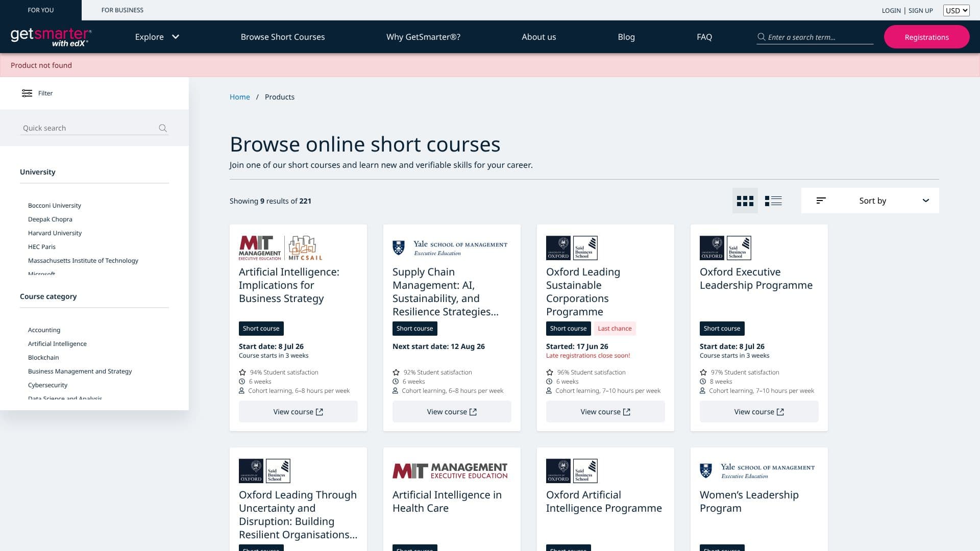This screenshot has height=551, width=980.
Task: Click the magnifier icon in header search
Action: [x=761, y=37]
